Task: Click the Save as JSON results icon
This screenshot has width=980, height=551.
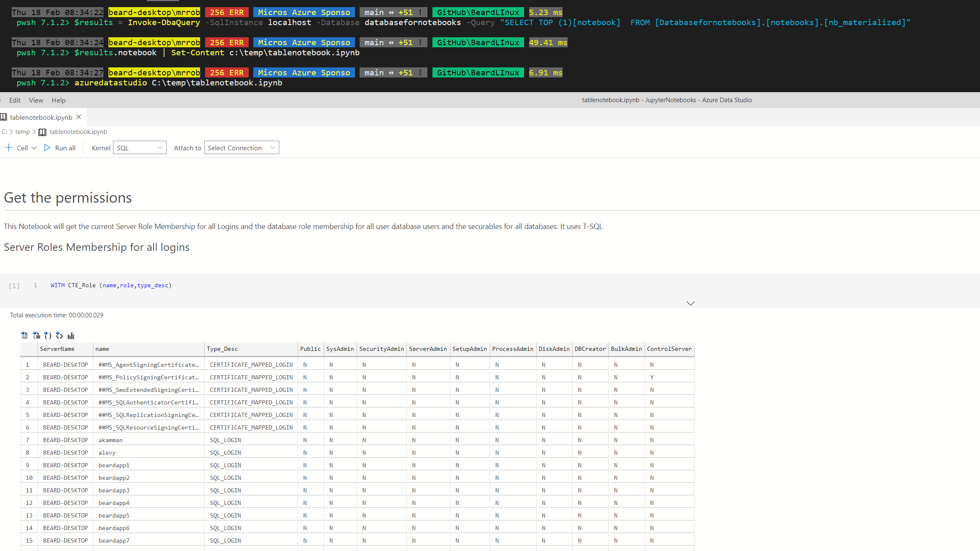Action: click(48, 335)
